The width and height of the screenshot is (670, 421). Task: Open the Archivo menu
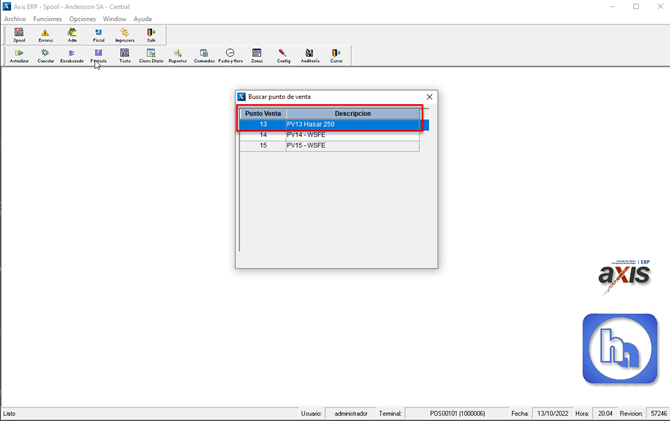[15, 19]
